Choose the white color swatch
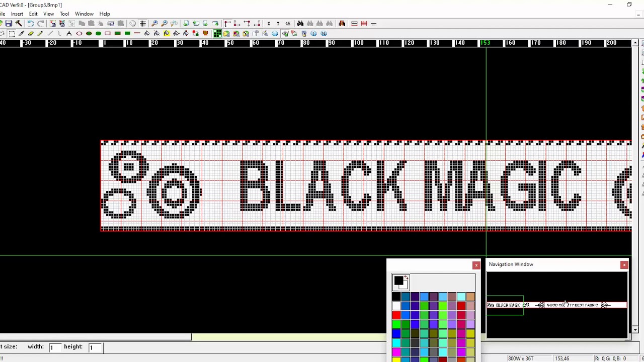This screenshot has height=362, width=644. pyautogui.click(x=396, y=306)
